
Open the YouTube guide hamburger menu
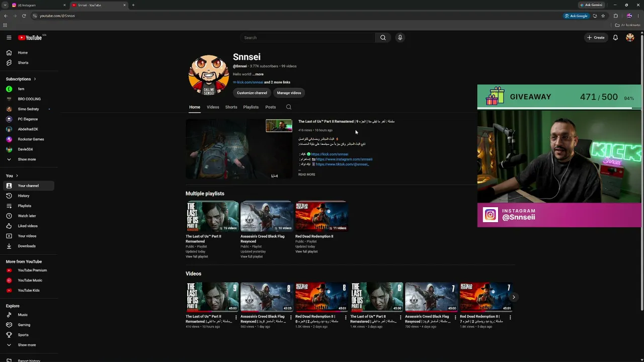coord(9,38)
